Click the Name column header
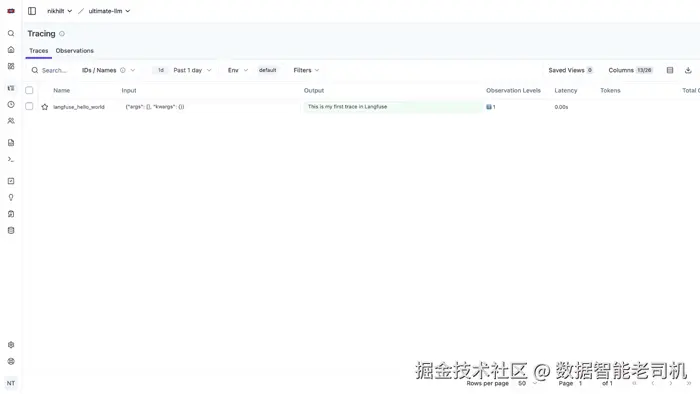 pos(62,90)
